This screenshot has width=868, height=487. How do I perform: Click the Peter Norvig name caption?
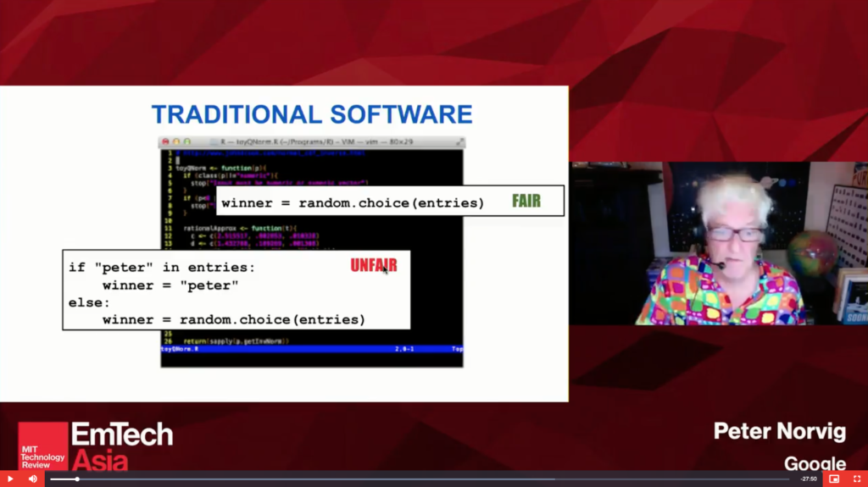779,431
